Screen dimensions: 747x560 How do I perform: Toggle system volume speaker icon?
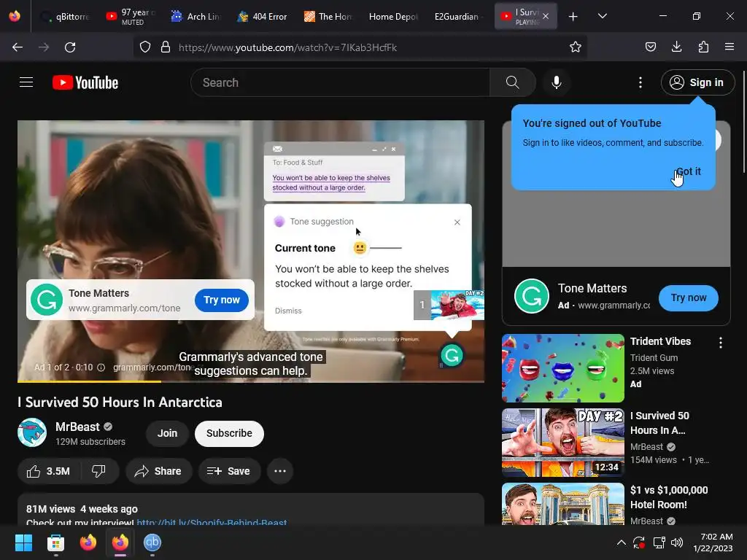click(676, 542)
